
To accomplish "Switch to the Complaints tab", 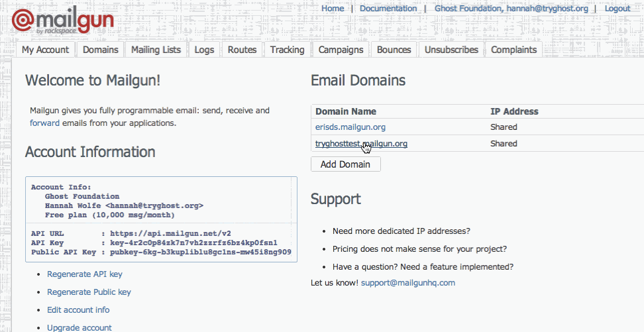I will coord(513,50).
